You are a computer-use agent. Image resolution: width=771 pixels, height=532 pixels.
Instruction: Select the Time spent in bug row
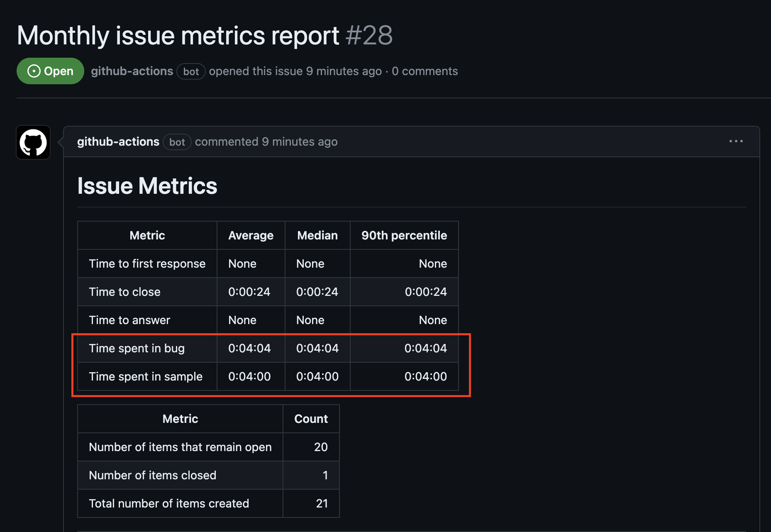(x=137, y=348)
